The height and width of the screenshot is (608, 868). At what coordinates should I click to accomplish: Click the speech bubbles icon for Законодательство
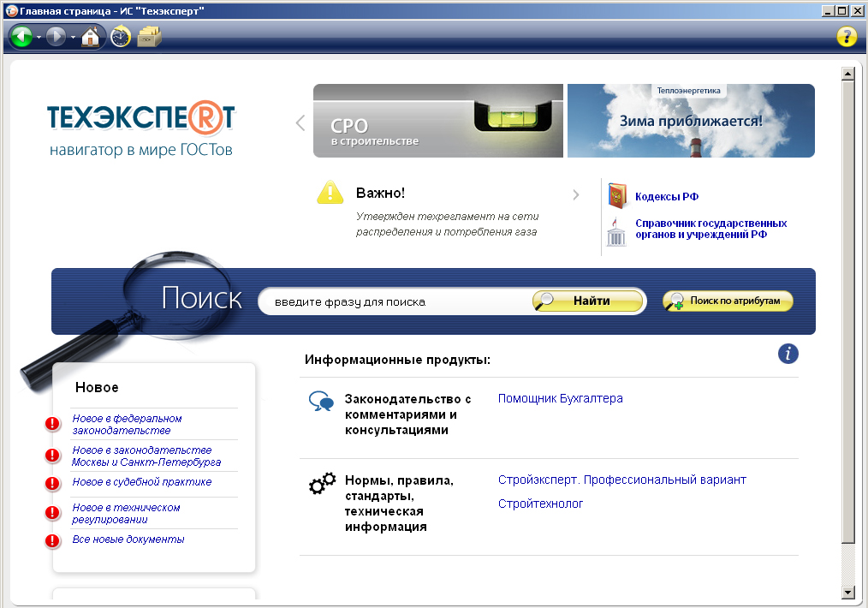[x=322, y=401]
